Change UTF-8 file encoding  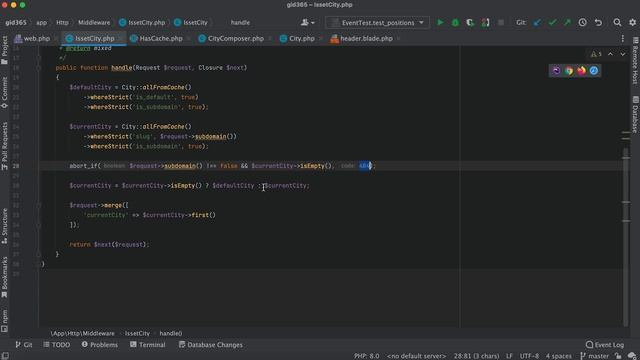tap(529, 356)
